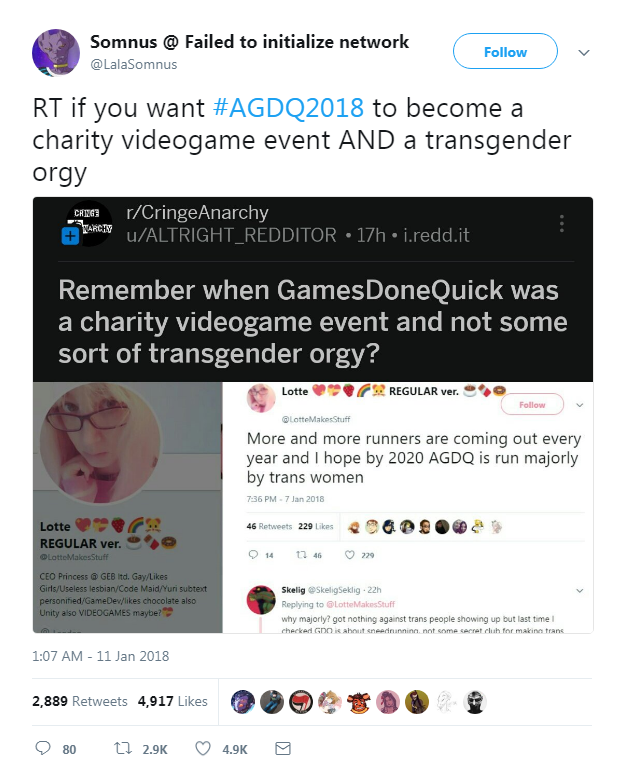Click the last dark-masked liker avatar
Screen dimensions: 623x778
(475, 702)
